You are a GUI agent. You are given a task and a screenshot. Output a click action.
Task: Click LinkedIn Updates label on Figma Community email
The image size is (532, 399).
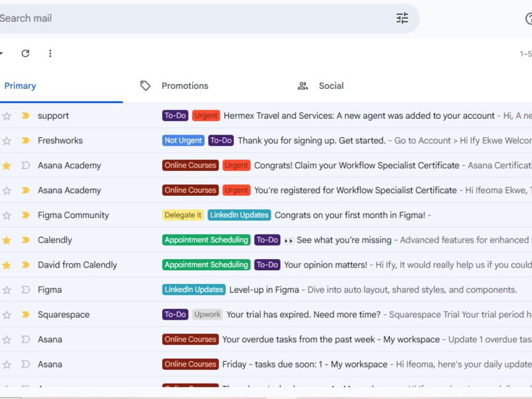239,215
